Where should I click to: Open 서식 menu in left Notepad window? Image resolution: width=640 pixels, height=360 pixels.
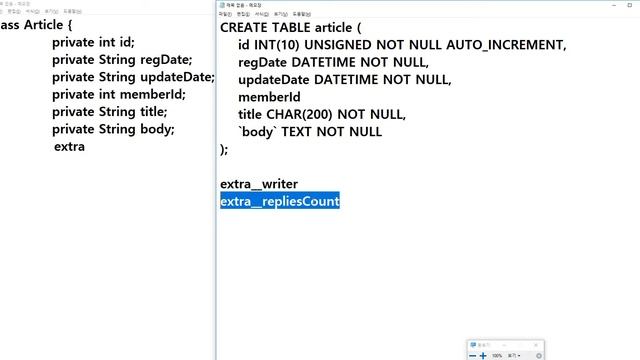click(33, 11)
